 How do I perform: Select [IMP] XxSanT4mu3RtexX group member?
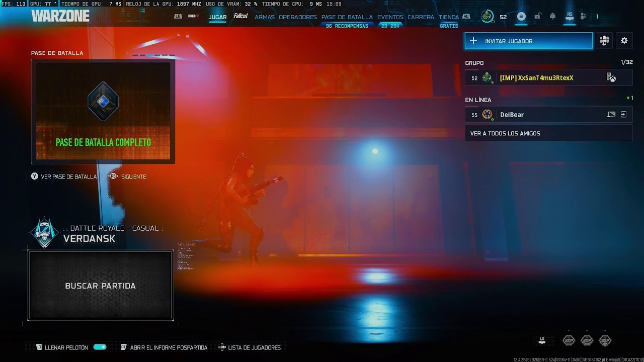(x=549, y=78)
